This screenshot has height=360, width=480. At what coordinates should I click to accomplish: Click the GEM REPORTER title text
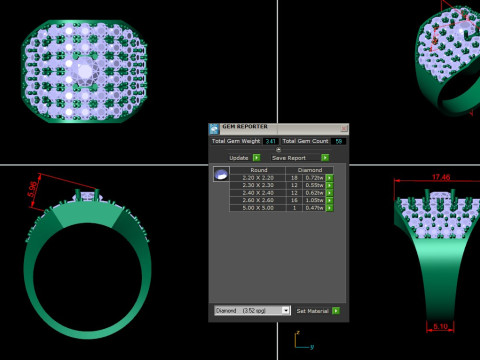coord(245,127)
